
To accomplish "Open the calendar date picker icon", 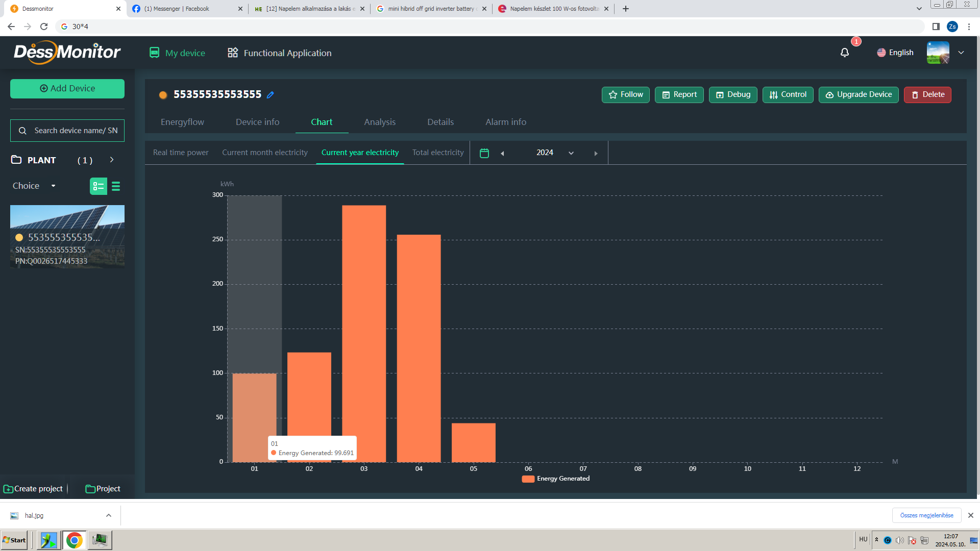I will [x=484, y=153].
